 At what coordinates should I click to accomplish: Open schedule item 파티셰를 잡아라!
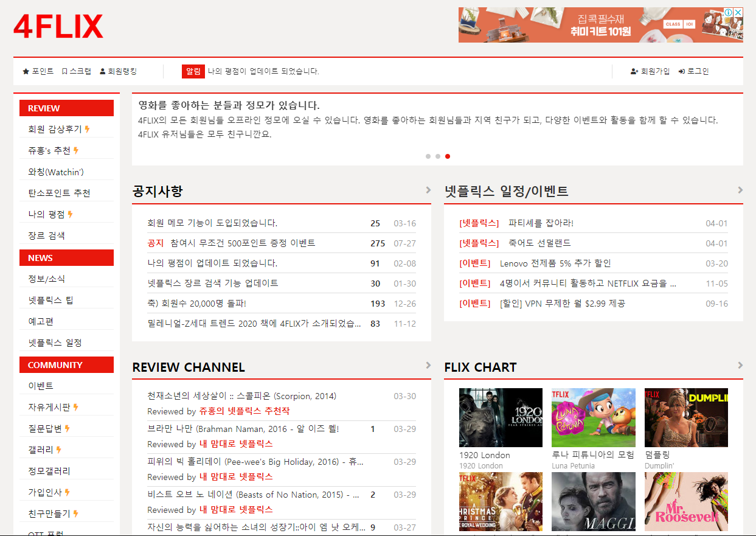click(541, 223)
